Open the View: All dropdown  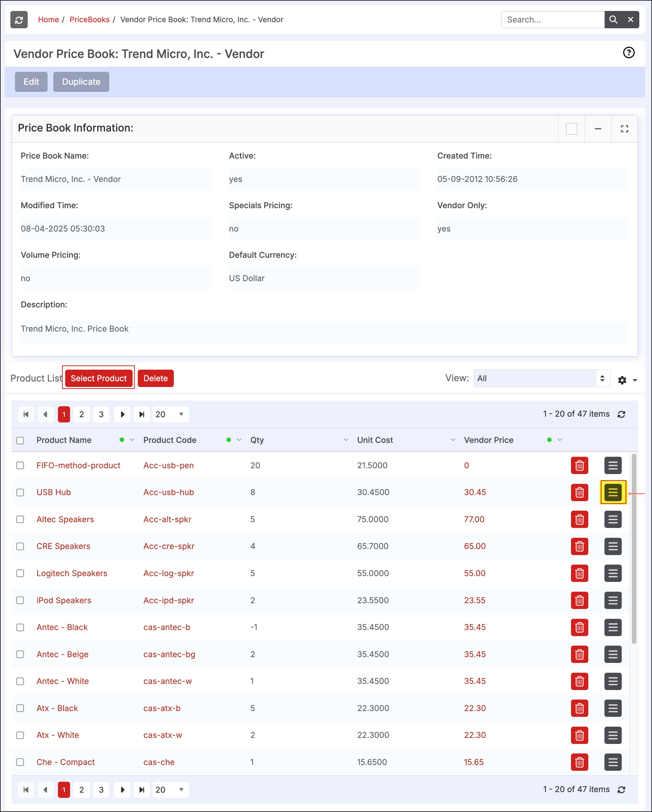(542, 378)
